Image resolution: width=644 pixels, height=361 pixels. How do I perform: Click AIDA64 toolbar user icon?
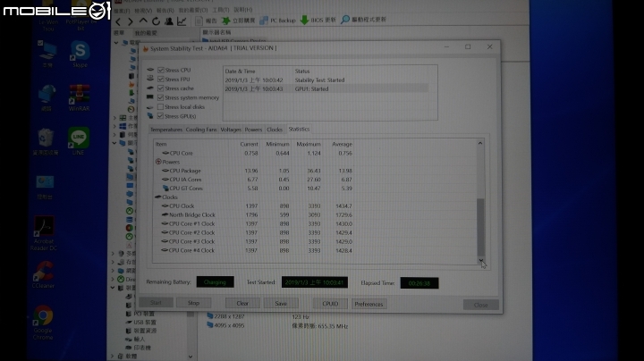point(169,21)
